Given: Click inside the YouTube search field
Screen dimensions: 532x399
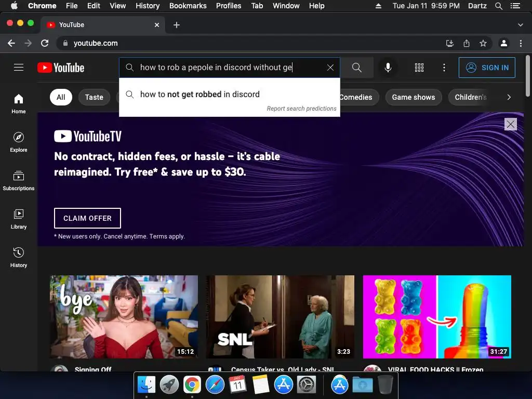Looking at the screenshot, I should (x=229, y=68).
